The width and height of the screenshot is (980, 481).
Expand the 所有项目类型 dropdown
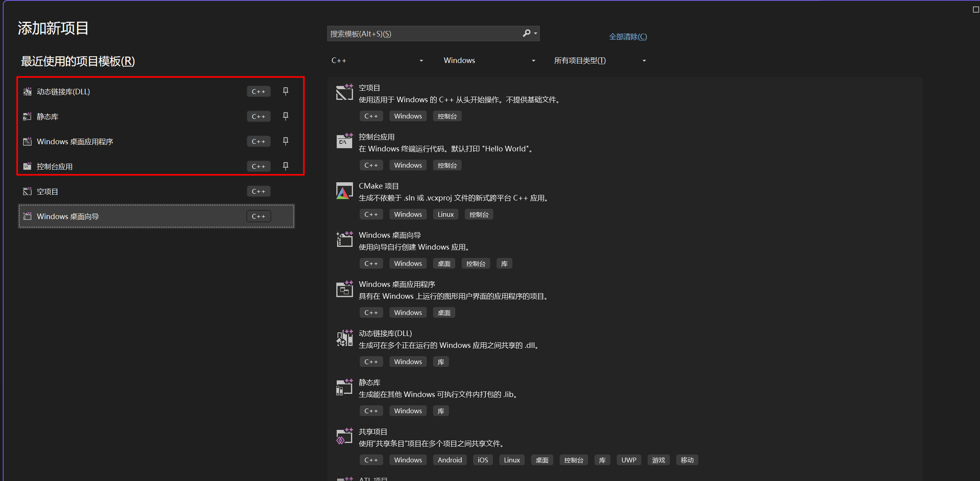click(600, 61)
